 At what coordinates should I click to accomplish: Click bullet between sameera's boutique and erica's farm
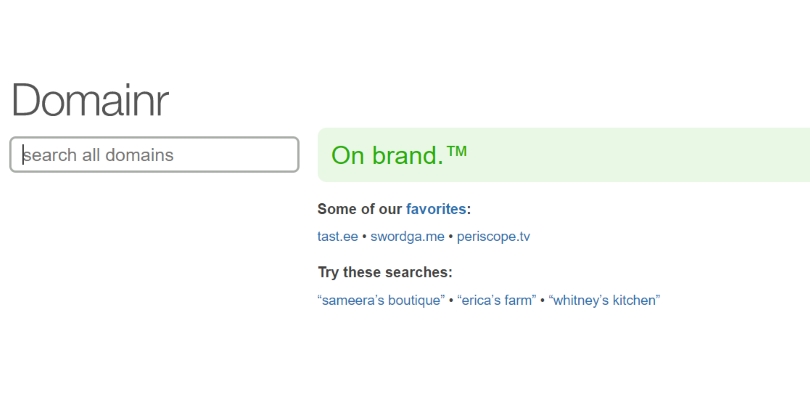pyautogui.click(x=450, y=300)
